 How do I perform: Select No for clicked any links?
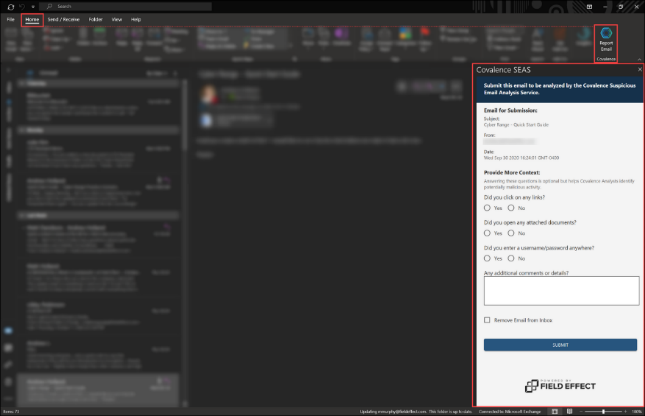(511, 208)
